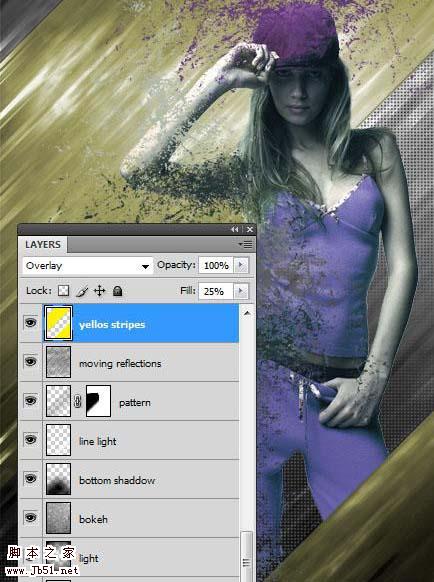Select the bokeh layer thumbnail
434x582 pixels.
58,518
